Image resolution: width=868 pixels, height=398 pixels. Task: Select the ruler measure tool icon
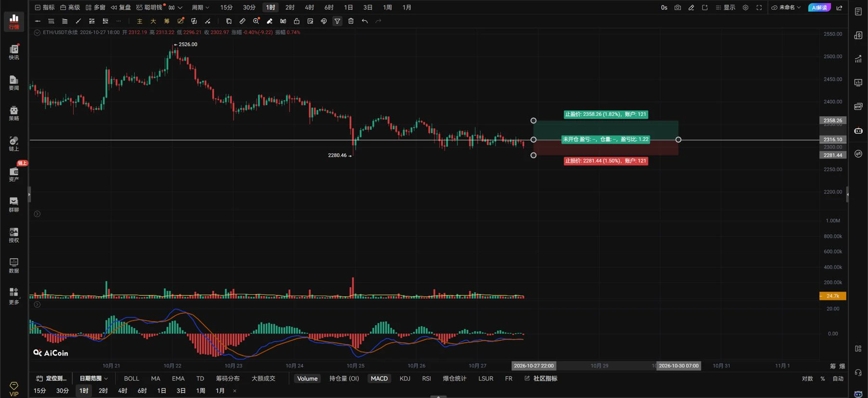[243, 21]
